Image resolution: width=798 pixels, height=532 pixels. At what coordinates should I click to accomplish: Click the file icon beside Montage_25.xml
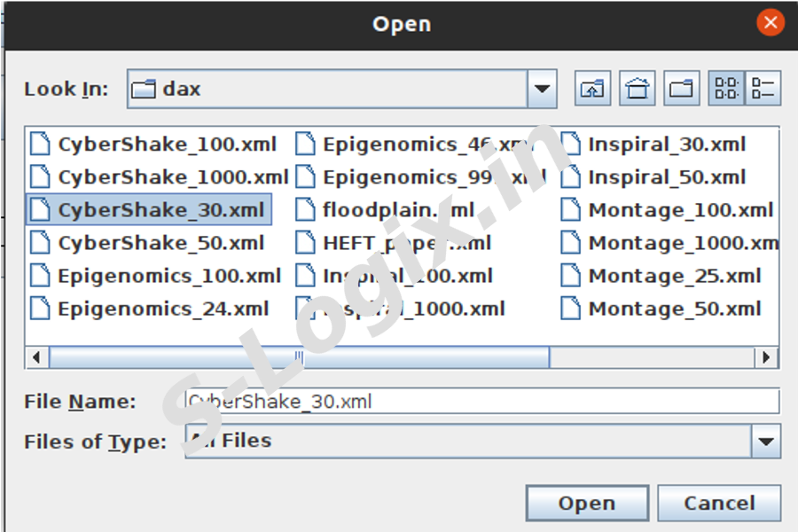click(571, 276)
